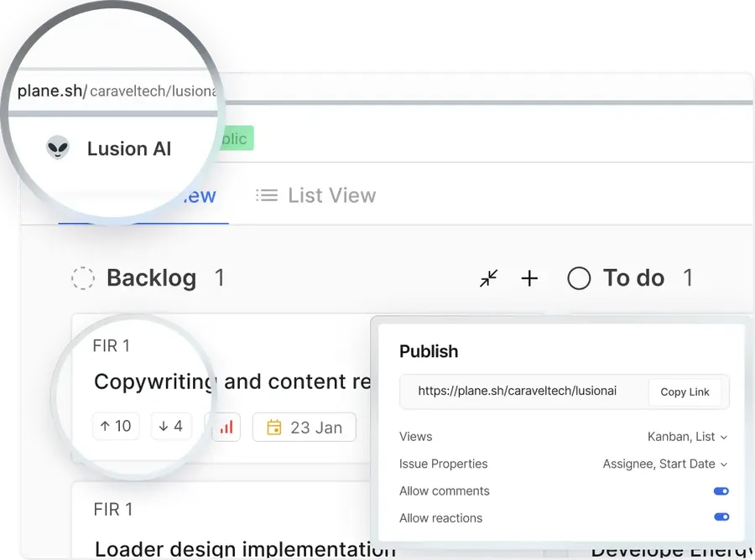755x560 pixels.
Task: Click the priority bars icon on the Copywriting card
Action: point(226,427)
